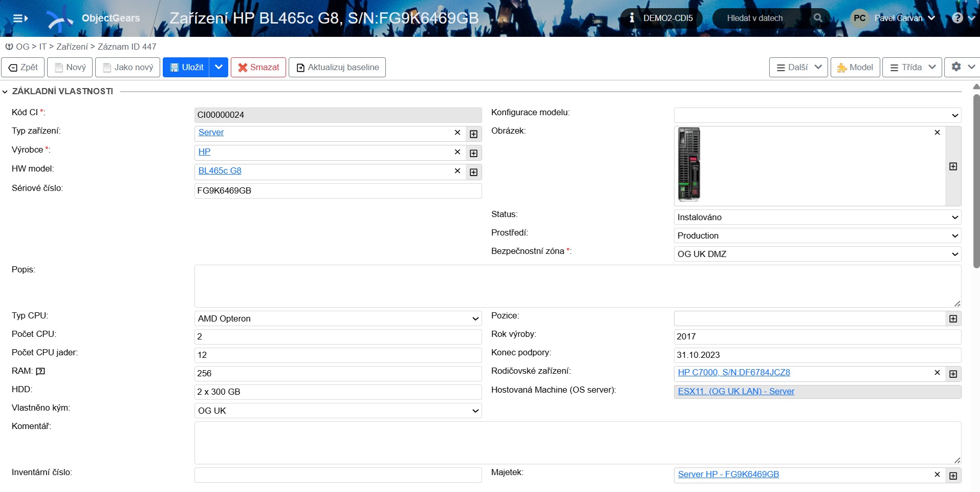Open the Třída dropdown menu
This screenshot has height=492, width=980.
[x=912, y=67]
